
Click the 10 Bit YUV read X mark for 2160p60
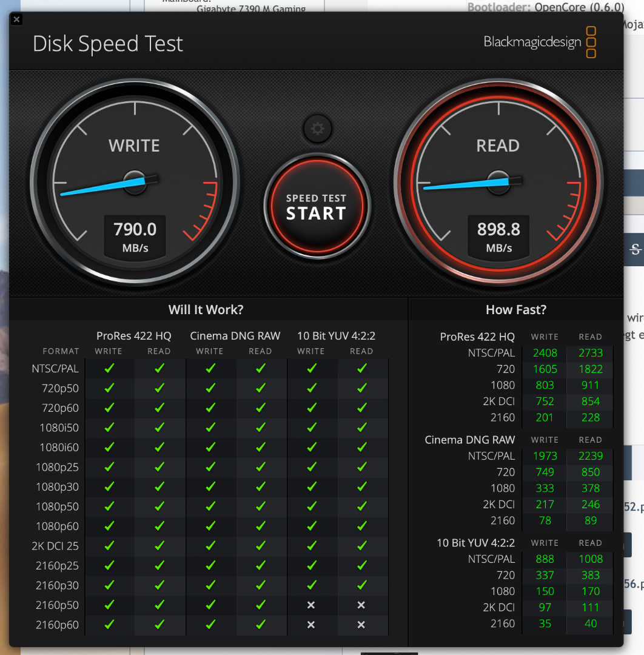(361, 625)
